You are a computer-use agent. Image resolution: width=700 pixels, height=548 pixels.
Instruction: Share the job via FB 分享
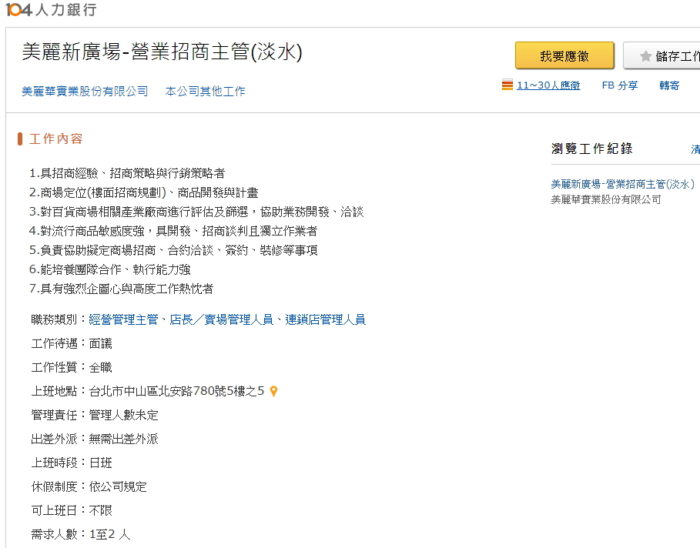620,85
